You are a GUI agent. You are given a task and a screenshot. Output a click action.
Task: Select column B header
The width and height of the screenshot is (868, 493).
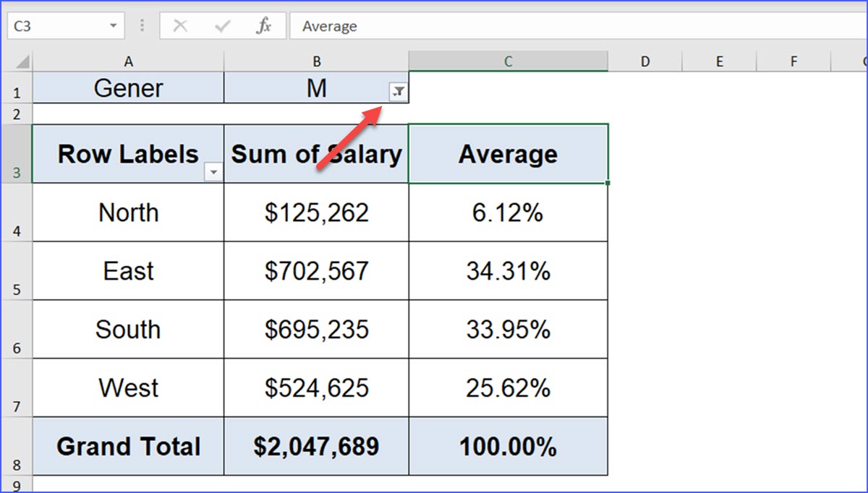(x=316, y=62)
